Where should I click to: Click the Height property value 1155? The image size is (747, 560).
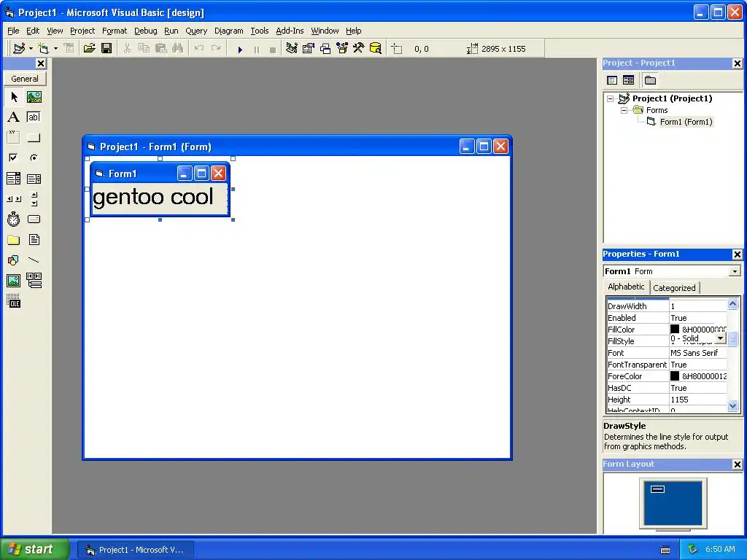(x=698, y=400)
